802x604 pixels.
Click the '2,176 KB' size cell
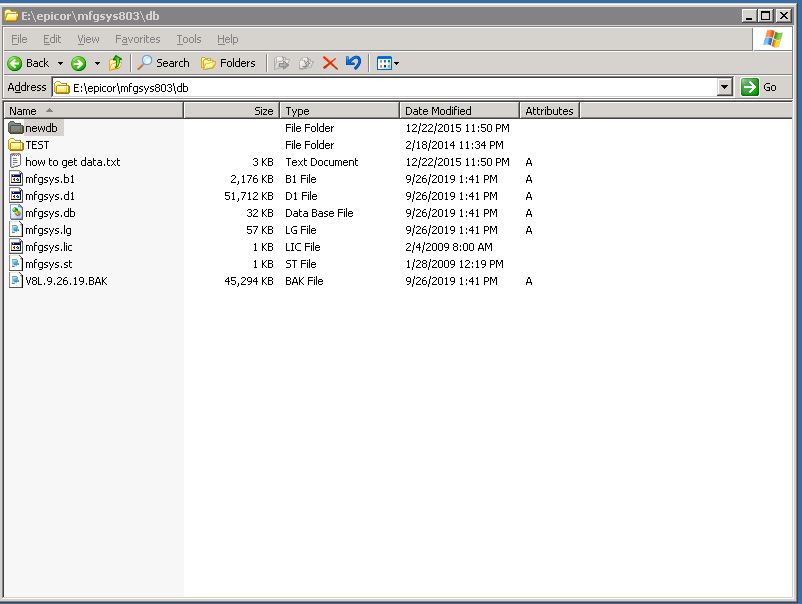(x=252, y=179)
